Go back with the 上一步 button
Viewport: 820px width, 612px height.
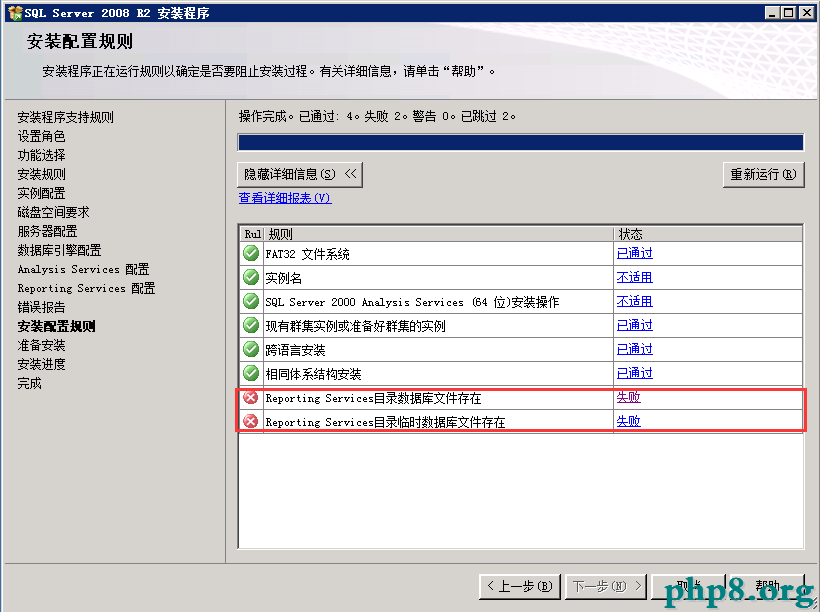(520, 586)
